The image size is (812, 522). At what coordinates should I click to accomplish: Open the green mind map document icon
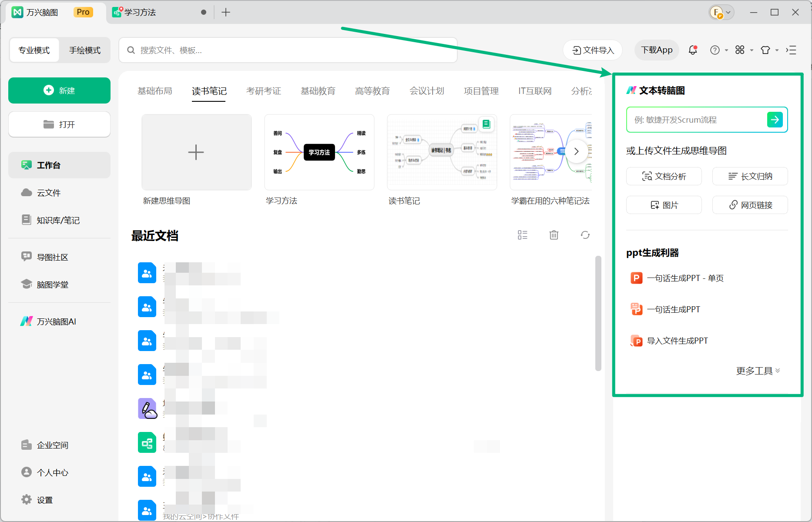[x=147, y=442]
